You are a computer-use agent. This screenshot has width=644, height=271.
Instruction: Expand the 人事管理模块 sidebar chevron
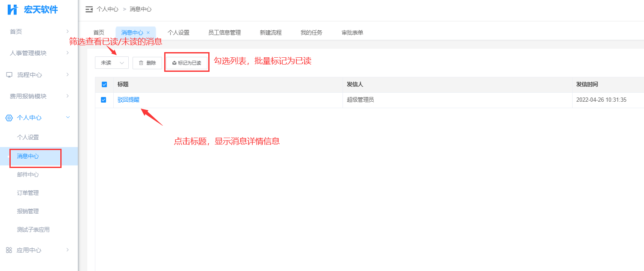68,53
